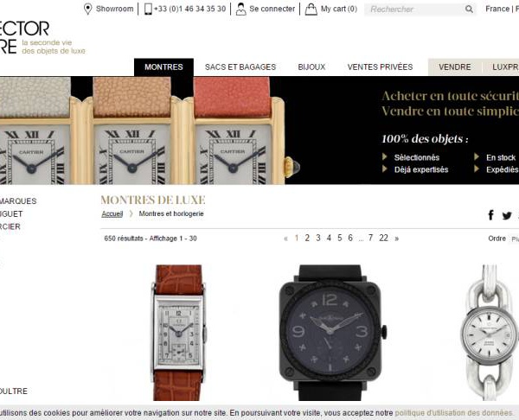Click the Accueil breadcrumb link
Image resolution: width=519 pixels, height=420 pixels.
[112, 214]
